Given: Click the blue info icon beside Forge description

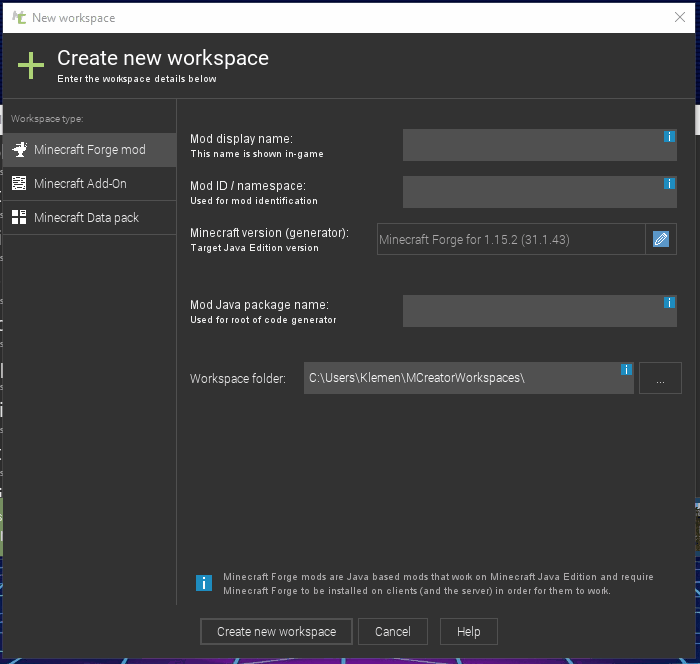Looking at the screenshot, I should click(x=204, y=583).
